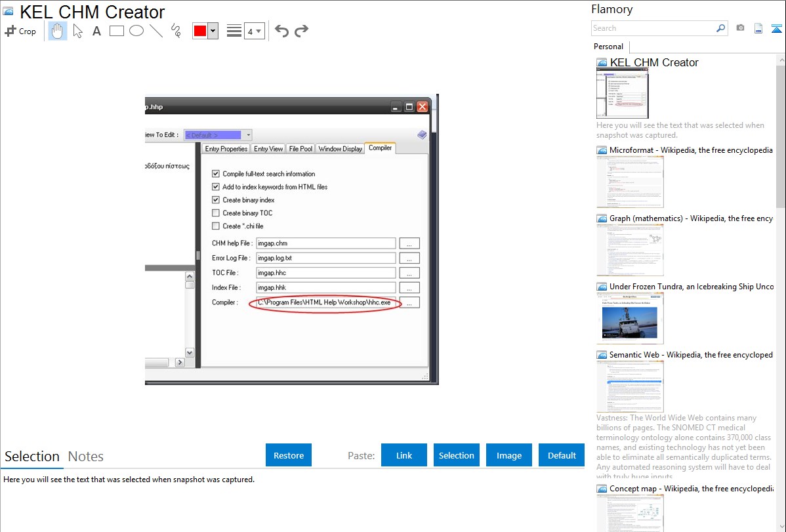
Task: Click the camera capture snapshot icon
Action: point(740,28)
